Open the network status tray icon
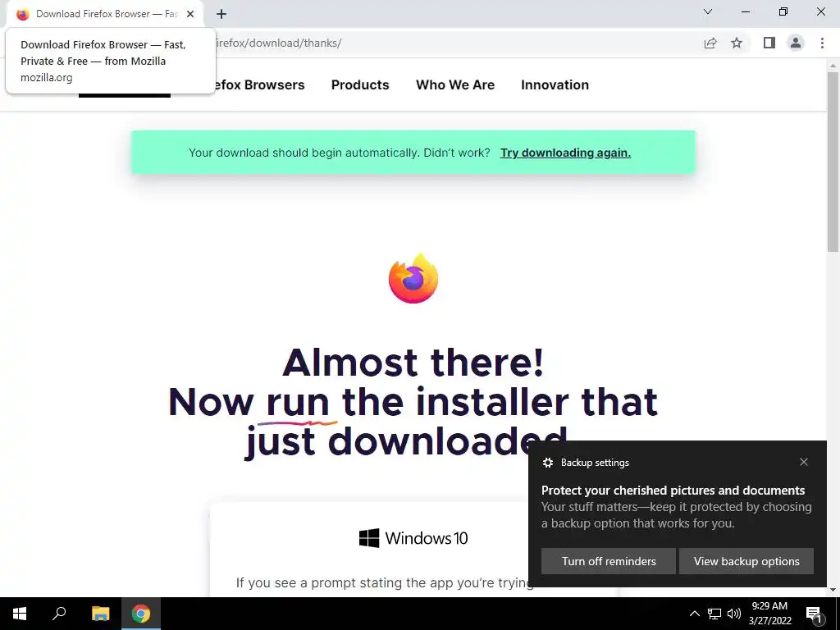This screenshot has width=840, height=630. tap(714, 614)
